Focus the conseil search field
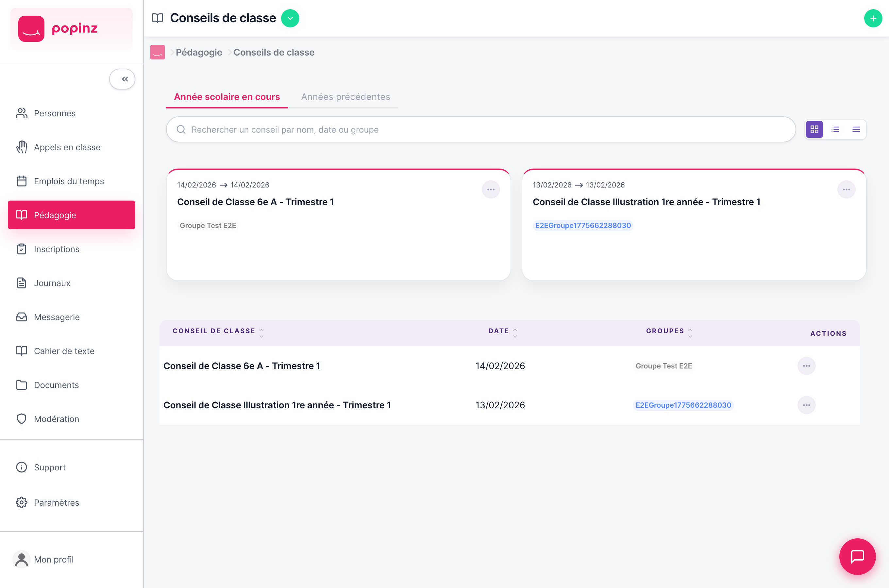889x588 pixels. click(x=481, y=129)
